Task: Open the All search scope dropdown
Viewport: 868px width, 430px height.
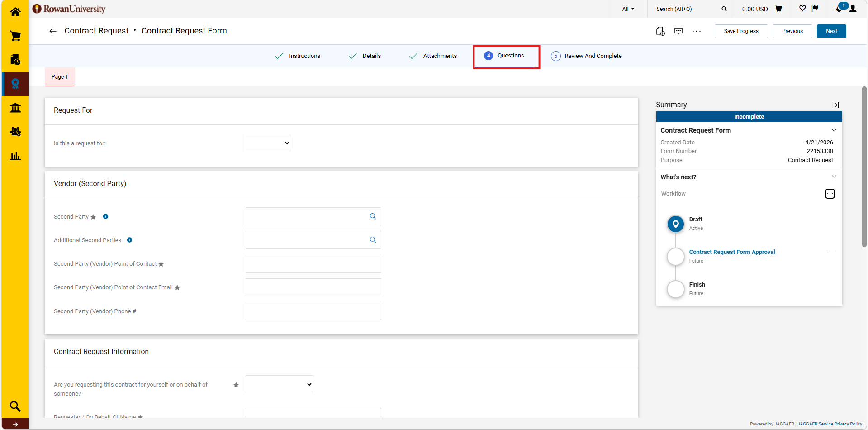Action: coord(628,9)
